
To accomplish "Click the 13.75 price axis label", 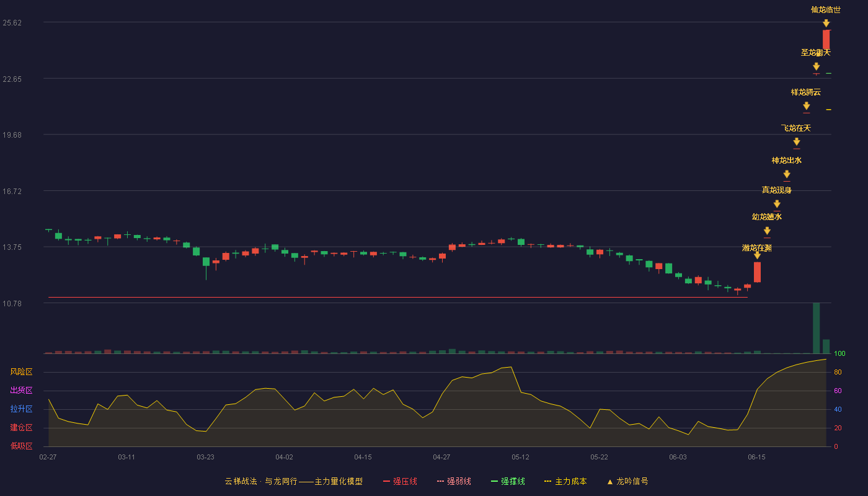I will [12, 247].
